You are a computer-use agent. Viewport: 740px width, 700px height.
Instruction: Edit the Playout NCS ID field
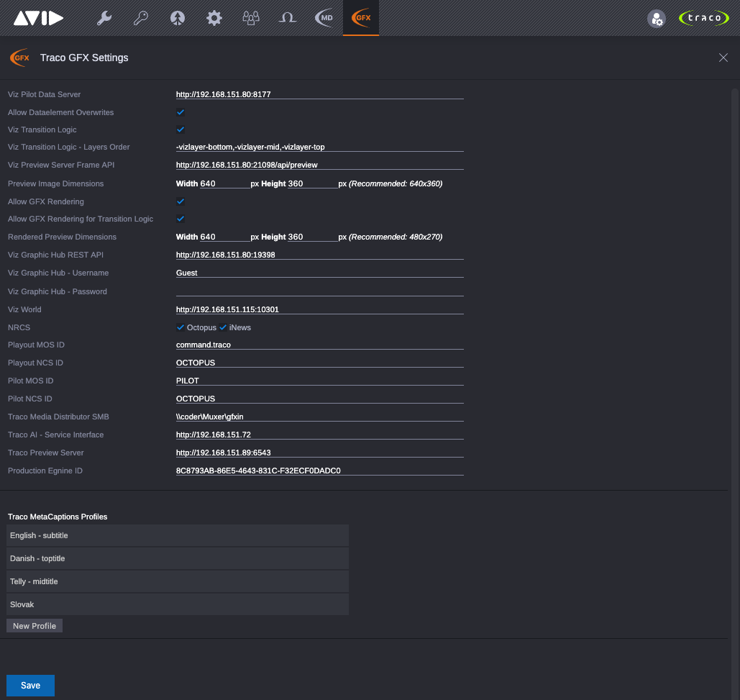[319, 363]
